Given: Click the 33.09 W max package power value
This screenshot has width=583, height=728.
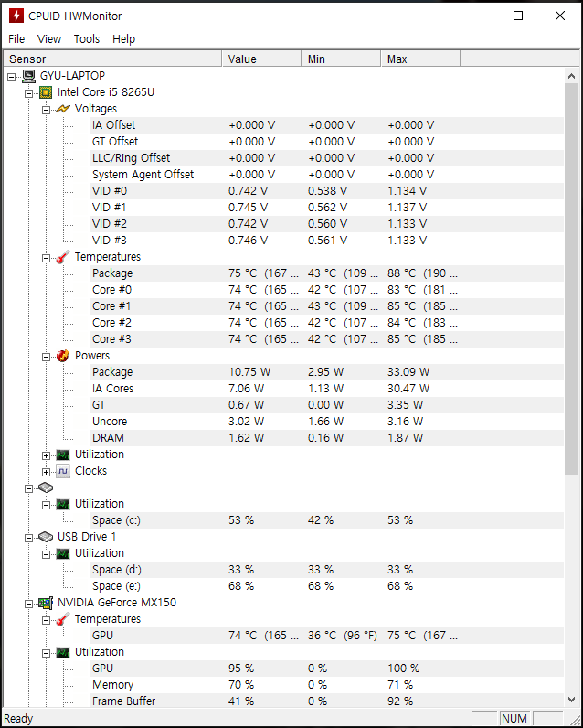Looking at the screenshot, I should [408, 372].
